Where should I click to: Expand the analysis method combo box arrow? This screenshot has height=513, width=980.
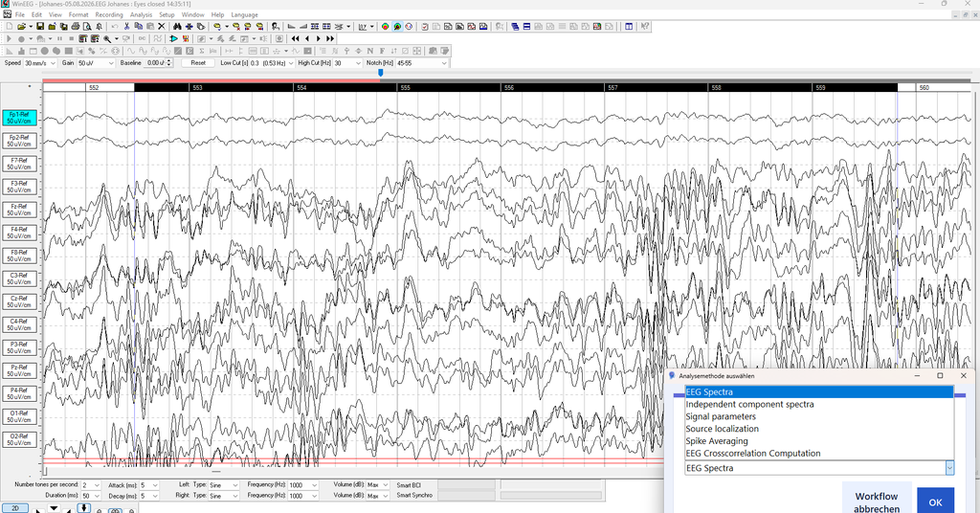(x=949, y=467)
